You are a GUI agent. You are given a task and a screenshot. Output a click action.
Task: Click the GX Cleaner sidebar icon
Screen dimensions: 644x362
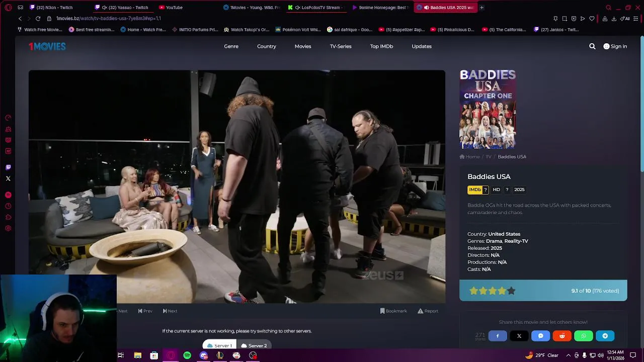(x=8, y=129)
